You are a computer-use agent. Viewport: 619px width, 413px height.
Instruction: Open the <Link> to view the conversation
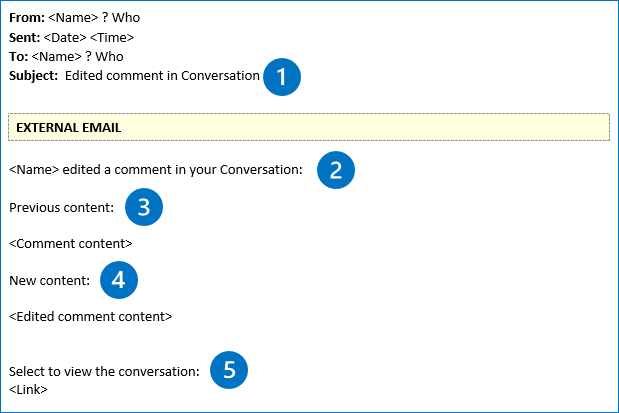[28, 389]
